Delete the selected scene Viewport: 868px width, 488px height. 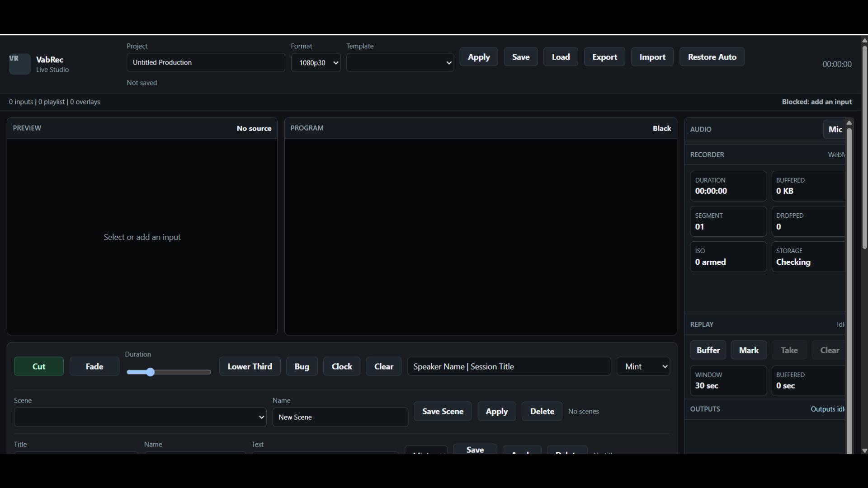pos(542,411)
